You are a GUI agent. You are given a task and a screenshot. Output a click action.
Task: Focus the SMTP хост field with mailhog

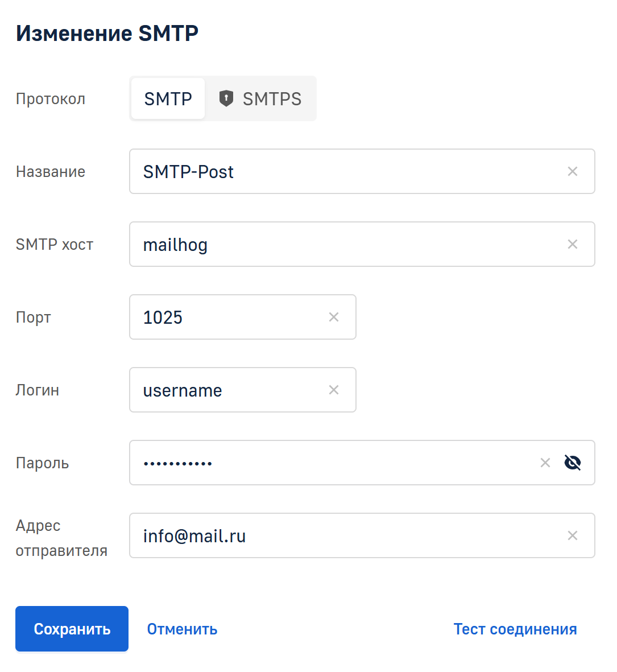coord(341,245)
